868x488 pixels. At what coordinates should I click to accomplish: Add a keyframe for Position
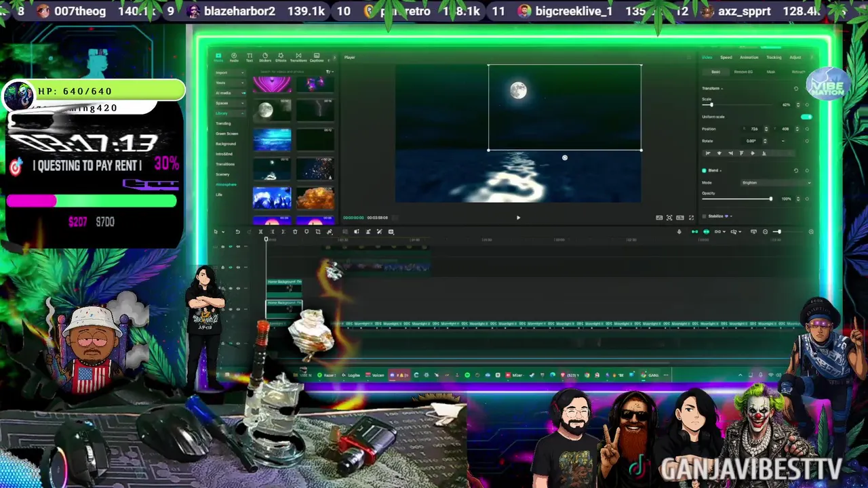[x=807, y=129]
